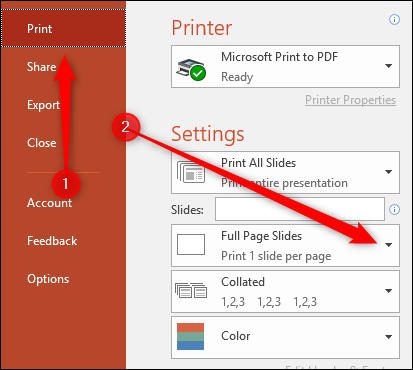Expand the Collated dropdown arrow
Screen dimensions: 413x370
coord(388,291)
